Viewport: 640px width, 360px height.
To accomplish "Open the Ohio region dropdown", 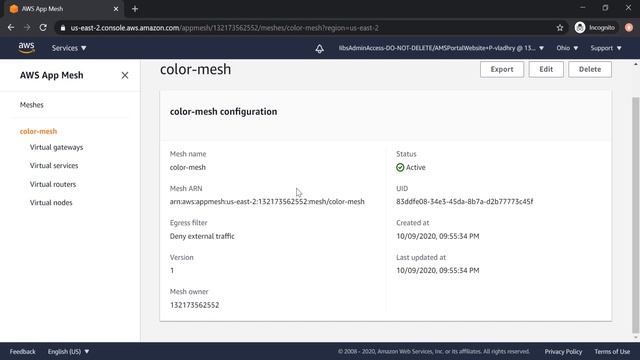I will coord(567,48).
